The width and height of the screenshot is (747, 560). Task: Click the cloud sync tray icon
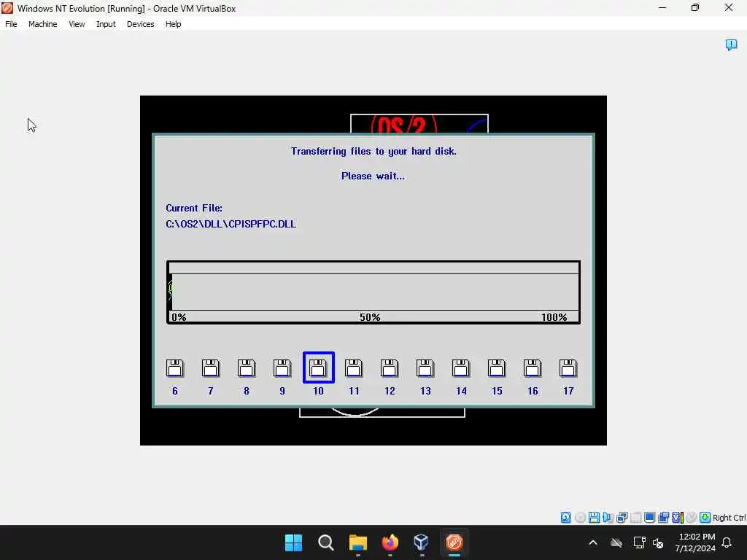(616, 542)
